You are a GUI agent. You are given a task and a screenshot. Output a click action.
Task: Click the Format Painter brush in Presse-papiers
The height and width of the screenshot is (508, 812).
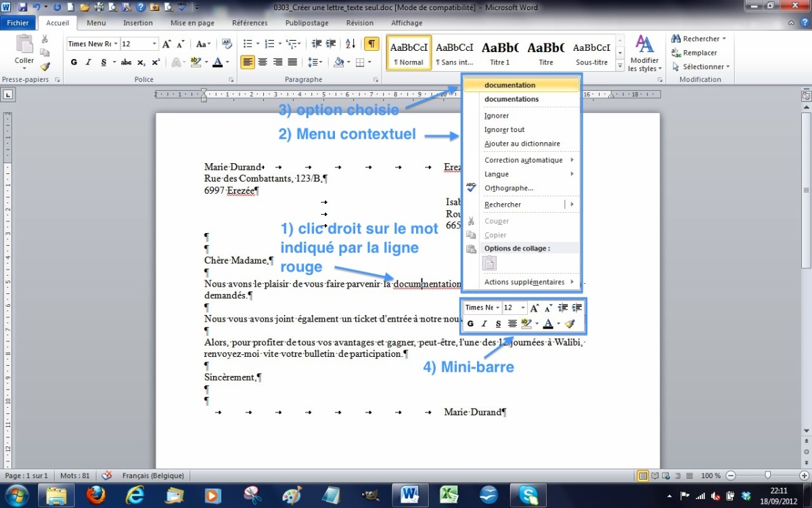coord(45,66)
